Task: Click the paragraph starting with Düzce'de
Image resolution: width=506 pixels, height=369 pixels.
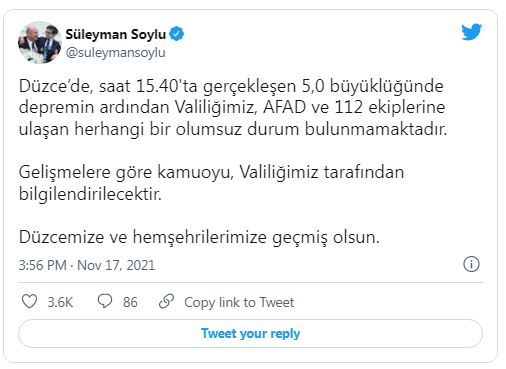Action: (x=233, y=107)
